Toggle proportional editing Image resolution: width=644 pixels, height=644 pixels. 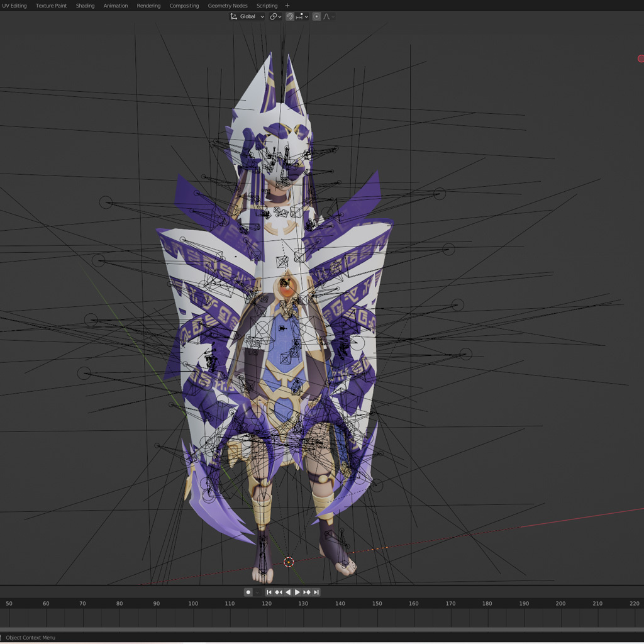pyautogui.click(x=316, y=16)
